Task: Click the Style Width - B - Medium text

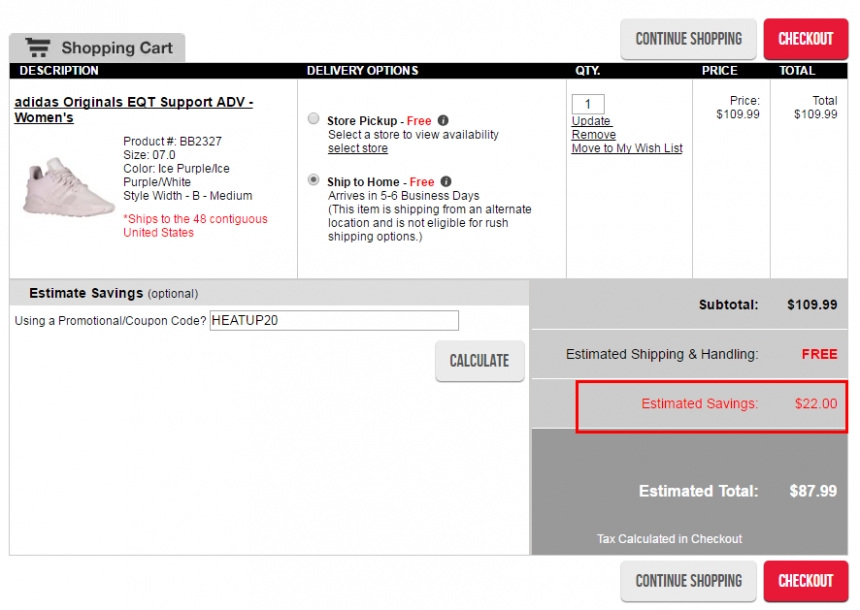Action: (x=188, y=196)
